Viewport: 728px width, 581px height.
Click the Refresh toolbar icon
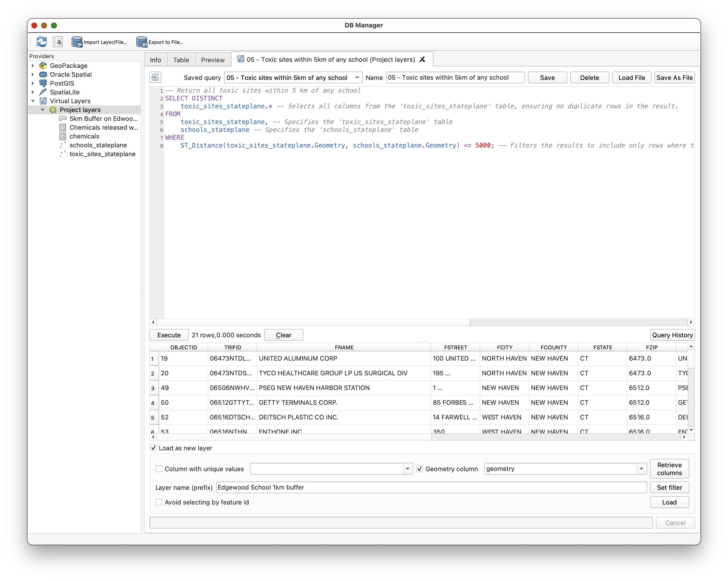(x=41, y=42)
